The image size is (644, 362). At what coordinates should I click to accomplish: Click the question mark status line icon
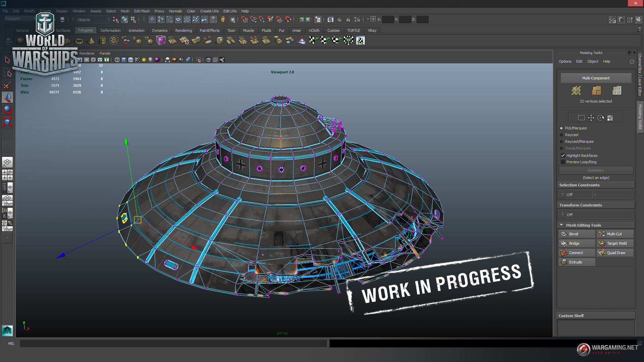213,19
